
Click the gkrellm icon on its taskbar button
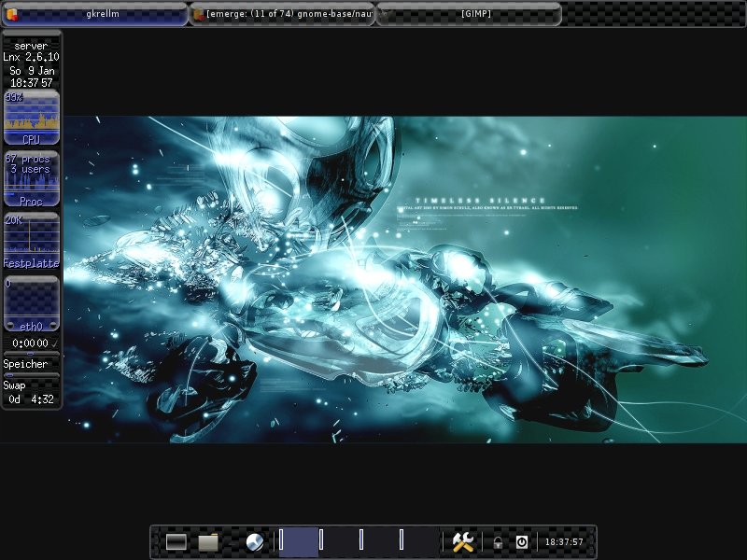(13, 14)
